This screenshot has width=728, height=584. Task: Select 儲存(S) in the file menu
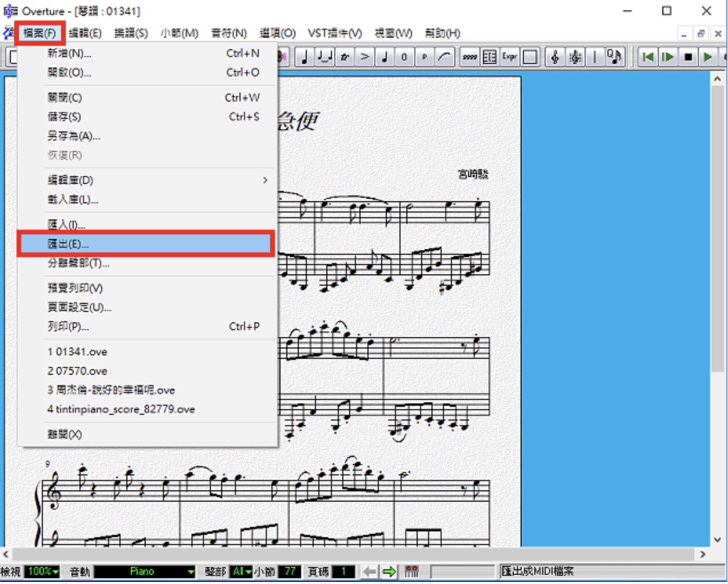[147, 117]
